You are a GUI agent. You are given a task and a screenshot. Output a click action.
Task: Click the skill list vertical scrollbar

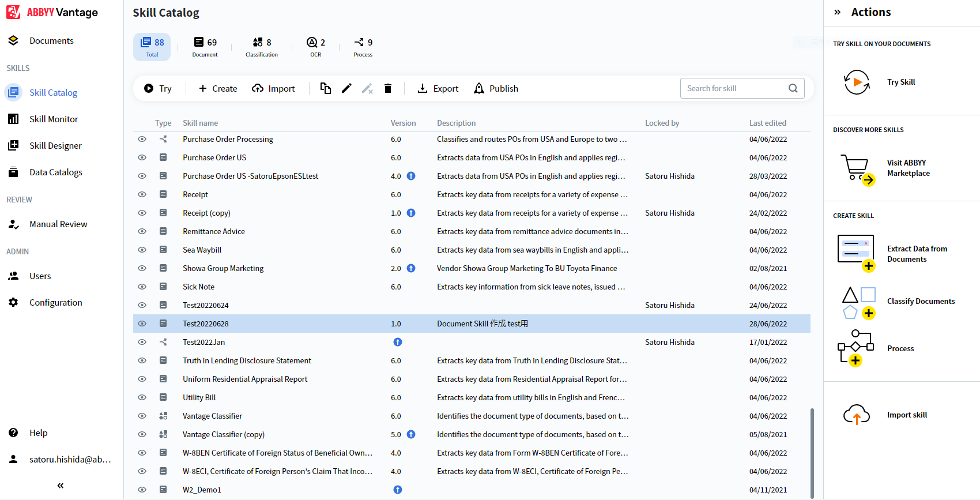coord(812,453)
